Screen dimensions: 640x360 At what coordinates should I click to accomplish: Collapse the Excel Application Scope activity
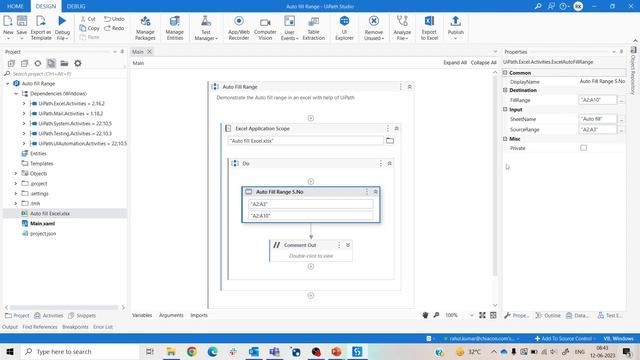396,128
